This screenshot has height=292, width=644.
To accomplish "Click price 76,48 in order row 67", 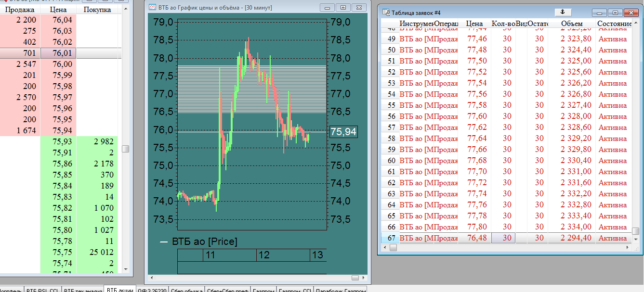I will click(x=476, y=238).
